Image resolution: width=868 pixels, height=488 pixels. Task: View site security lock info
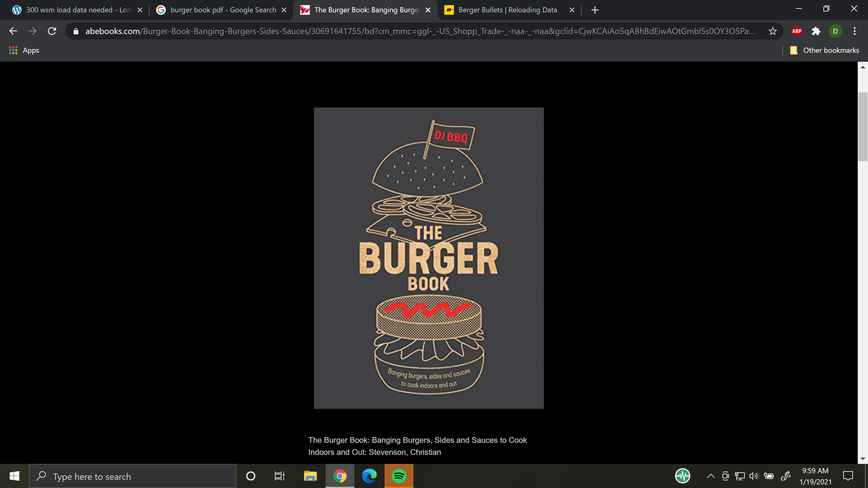point(76,31)
